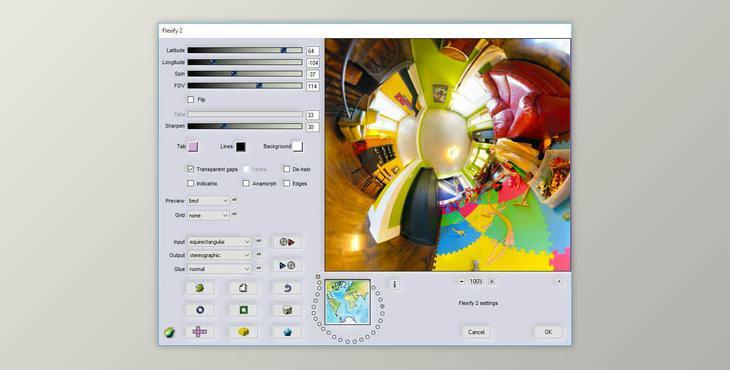The width and height of the screenshot is (730, 370).
Task: Click the Latitude slider track
Action: [245, 50]
